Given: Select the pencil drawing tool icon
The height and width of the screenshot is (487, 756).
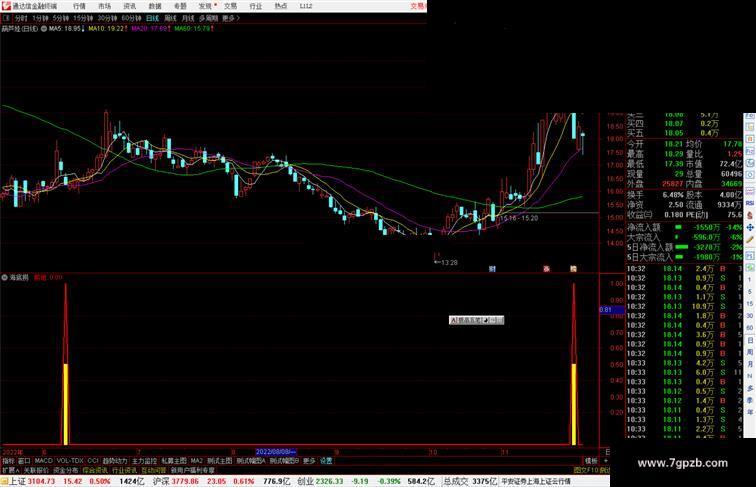Looking at the screenshot, I should tap(750, 239).
